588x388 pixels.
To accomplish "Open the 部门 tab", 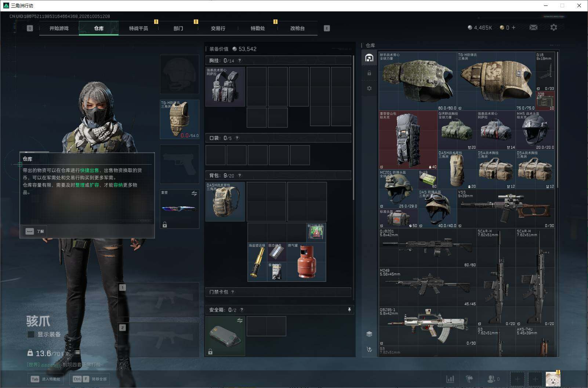I will pos(178,28).
